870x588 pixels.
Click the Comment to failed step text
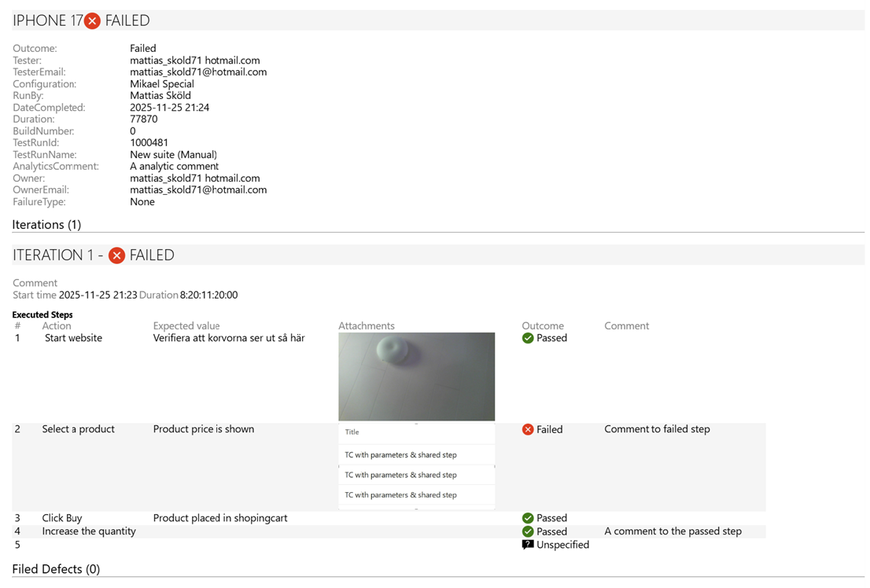click(x=657, y=429)
